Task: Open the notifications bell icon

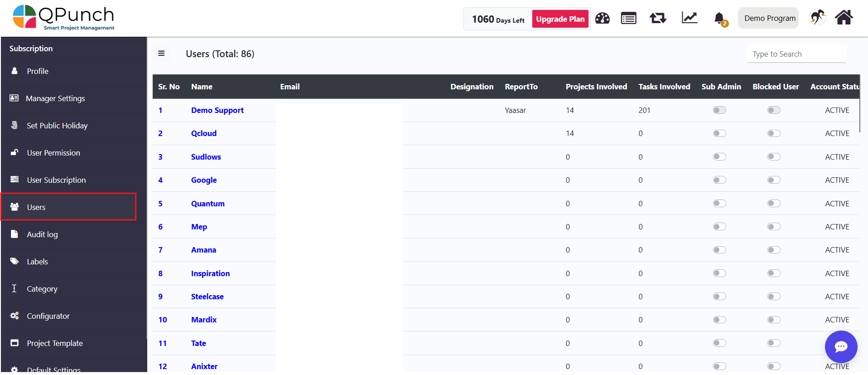Action: pyautogui.click(x=719, y=19)
